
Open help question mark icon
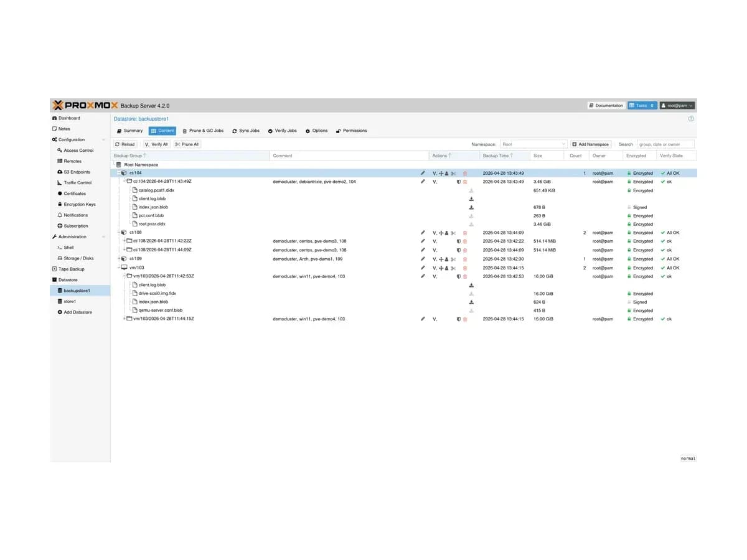pyautogui.click(x=691, y=118)
